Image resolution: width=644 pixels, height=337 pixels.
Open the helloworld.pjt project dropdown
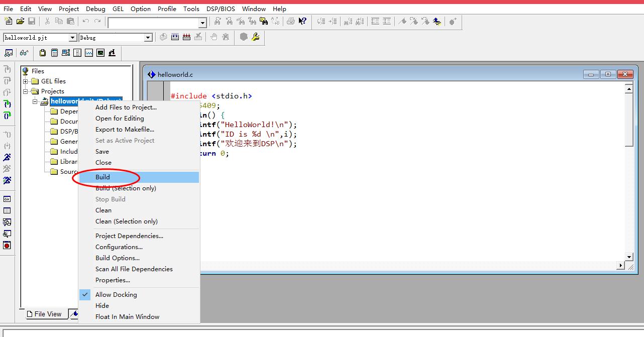click(72, 38)
